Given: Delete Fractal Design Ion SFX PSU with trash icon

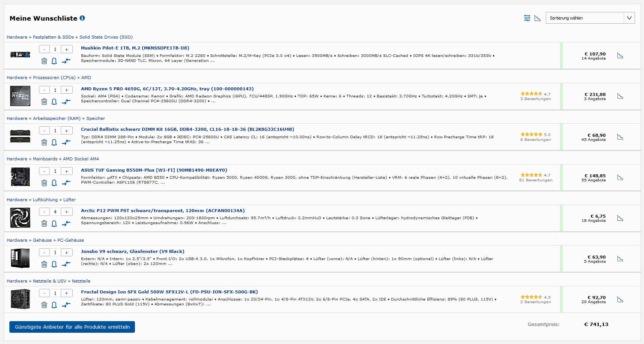Looking at the screenshot, I should 44,305.
